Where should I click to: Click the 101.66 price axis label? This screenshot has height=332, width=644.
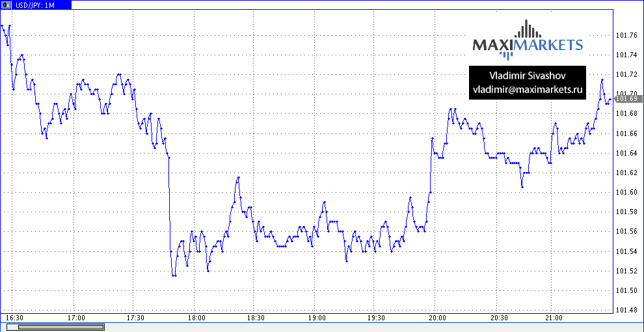(x=626, y=134)
